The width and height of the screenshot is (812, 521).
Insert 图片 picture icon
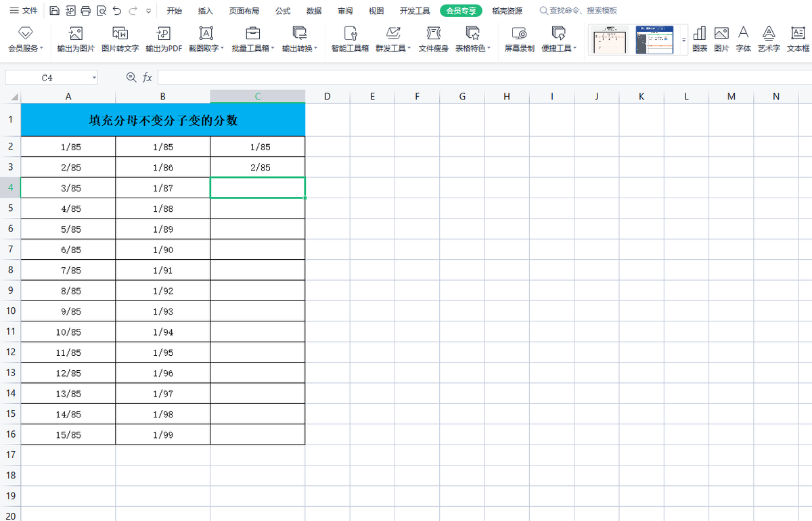click(721, 39)
